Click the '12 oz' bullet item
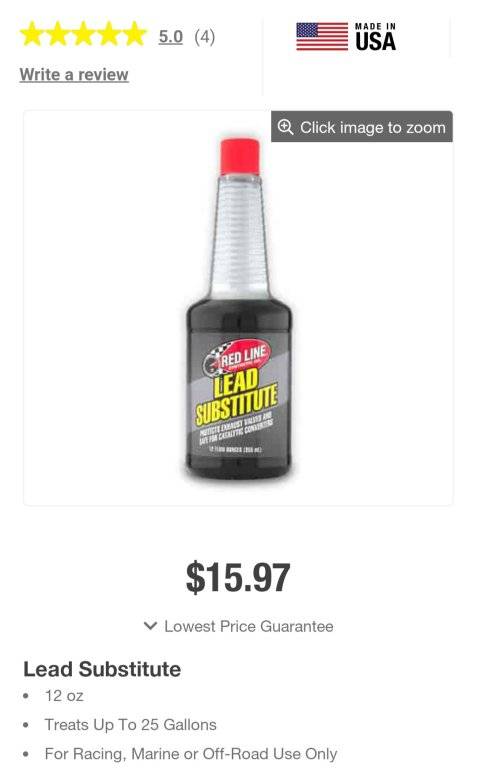The height and width of the screenshot is (768, 477). [x=64, y=696]
